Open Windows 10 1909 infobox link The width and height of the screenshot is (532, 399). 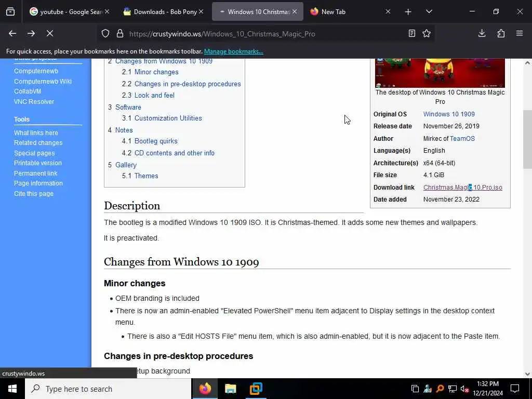(x=449, y=114)
